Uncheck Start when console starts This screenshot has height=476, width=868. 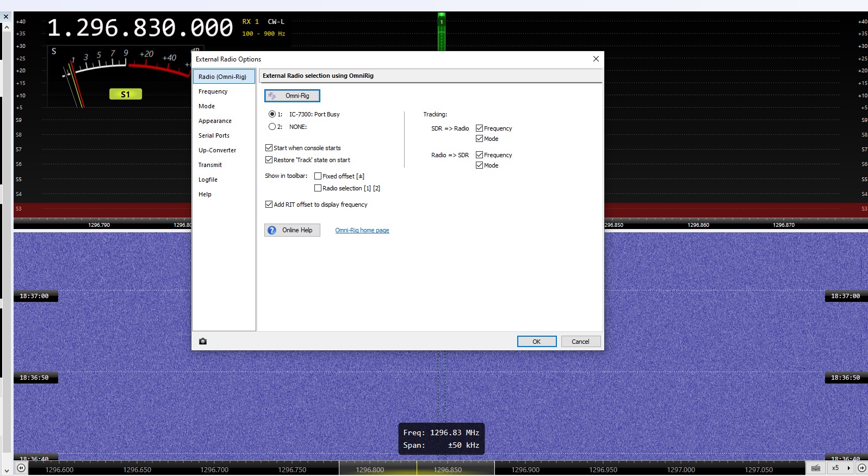[x=269, y=148]
